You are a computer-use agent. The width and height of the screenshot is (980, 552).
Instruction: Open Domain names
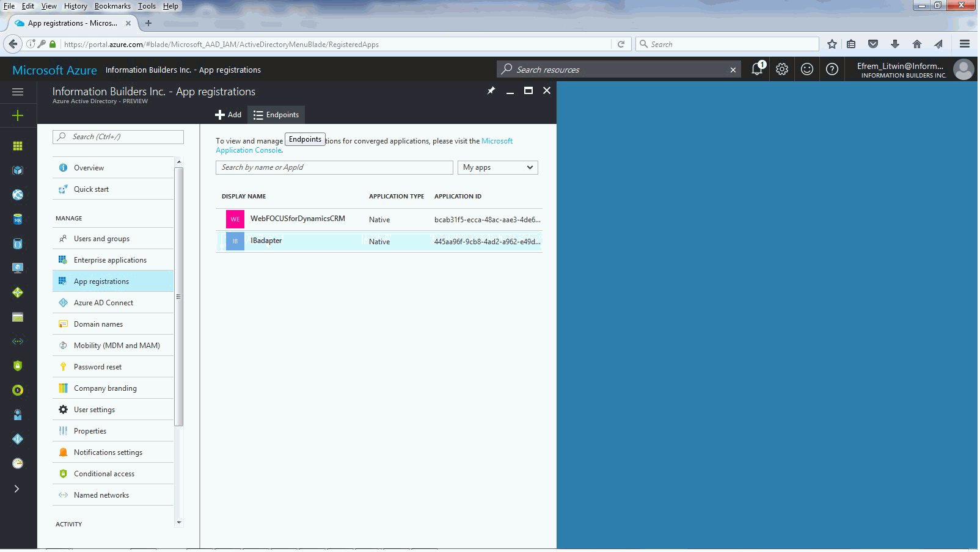(113, 324)
